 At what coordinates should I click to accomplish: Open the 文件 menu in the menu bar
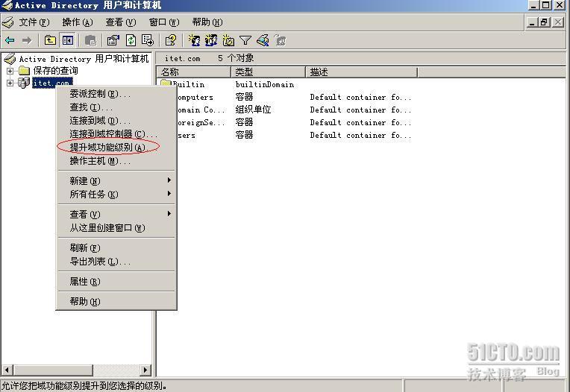[34, 22]
